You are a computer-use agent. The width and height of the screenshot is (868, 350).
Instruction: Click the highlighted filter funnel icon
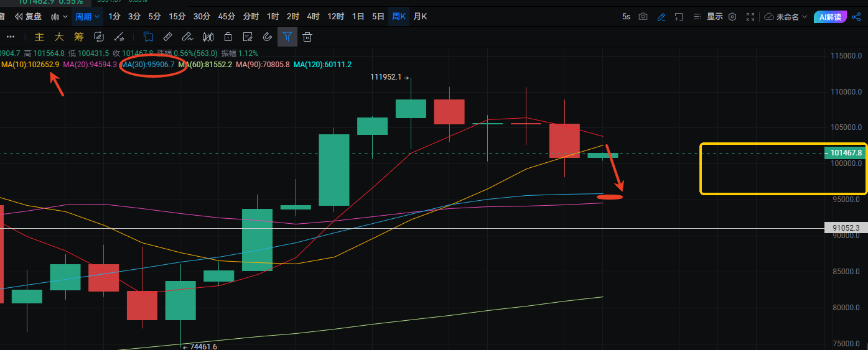click(287, 37)
